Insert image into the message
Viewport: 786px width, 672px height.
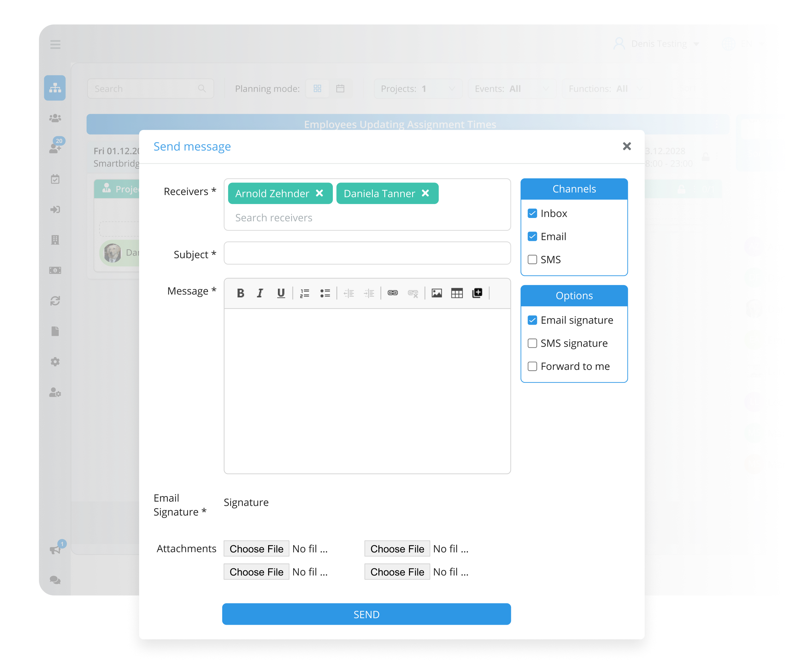[x=436, y=293]
